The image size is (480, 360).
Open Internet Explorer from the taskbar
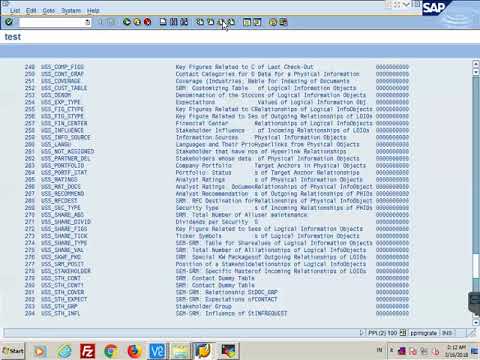coord(64,351)
